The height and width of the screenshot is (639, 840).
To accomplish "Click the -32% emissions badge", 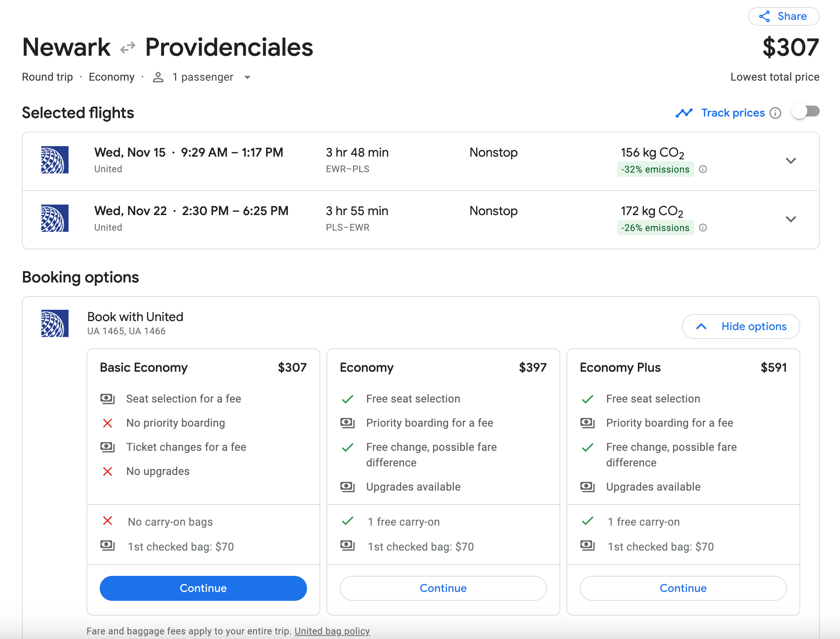I will coord(655,169).
